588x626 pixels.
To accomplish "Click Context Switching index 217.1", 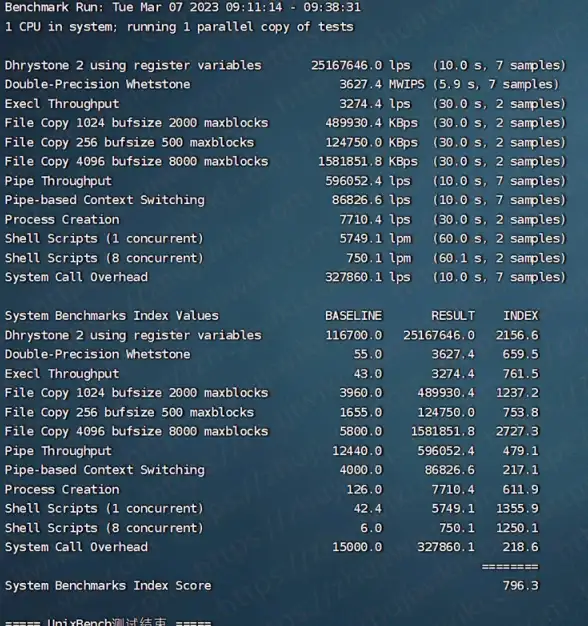I will (521, 470).
